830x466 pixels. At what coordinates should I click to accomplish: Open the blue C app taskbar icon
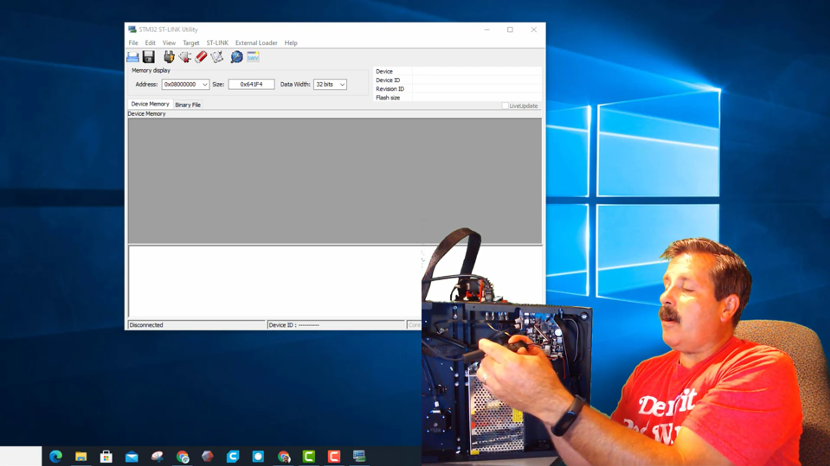point(233,456)
